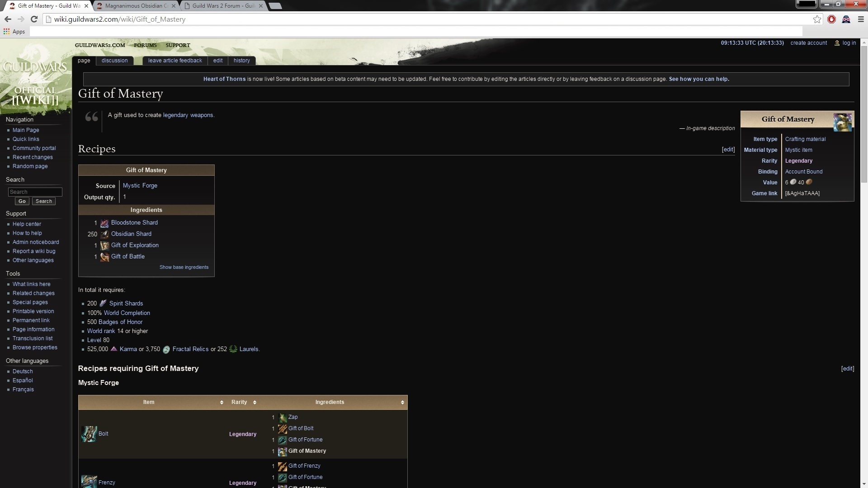868x488 pixels.
Task: Click the Gift of Battle icon
Action: coord(104,257)
